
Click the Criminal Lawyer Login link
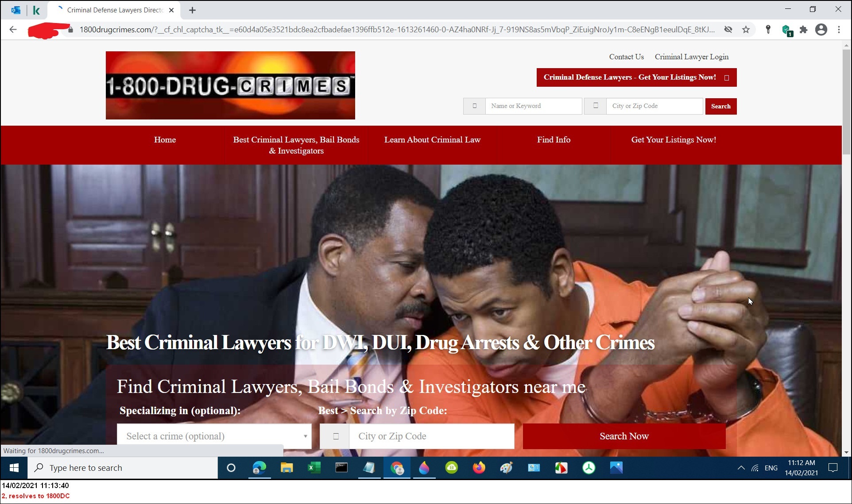[x=691, y=57]
